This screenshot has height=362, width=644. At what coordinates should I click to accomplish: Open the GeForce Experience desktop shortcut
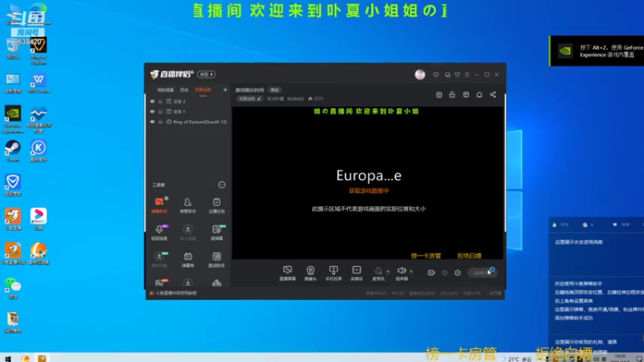click(x=13, y=120)
